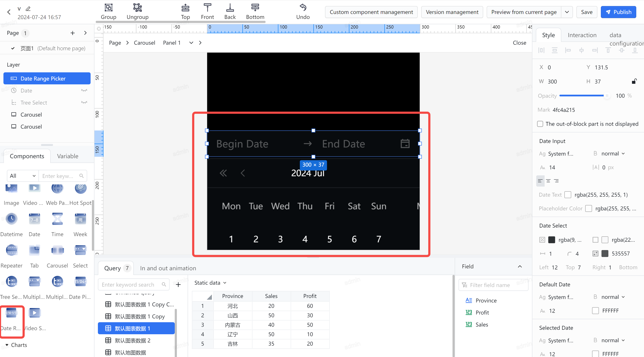
Task: Switch to the Variable tab
Action: click(x=67, y=156)
